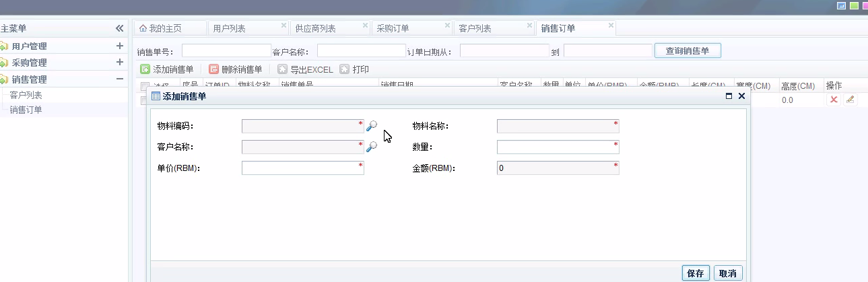This screenshot has height=282, width=868.
Task: Select the 销售订单 tab
Action: pos(576,28)
